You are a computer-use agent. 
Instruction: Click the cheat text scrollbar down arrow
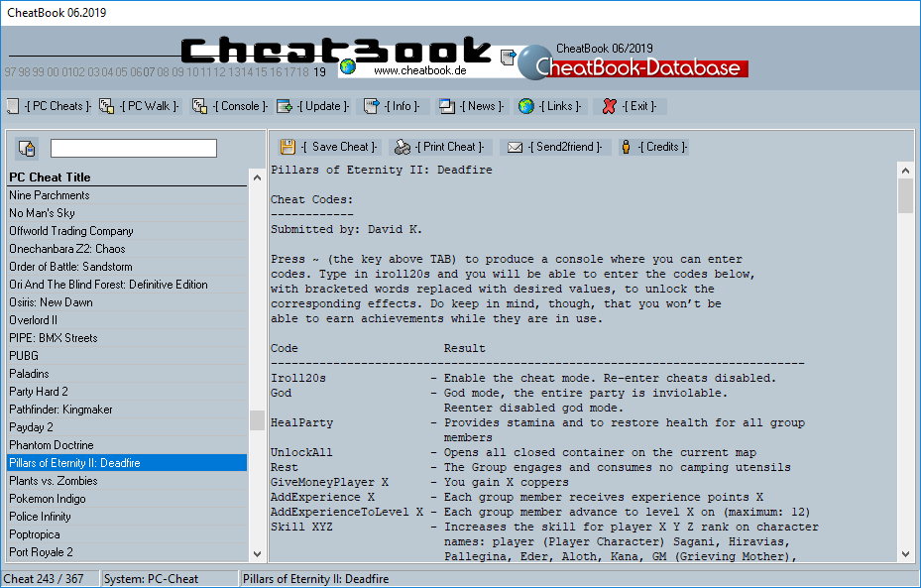905,553
